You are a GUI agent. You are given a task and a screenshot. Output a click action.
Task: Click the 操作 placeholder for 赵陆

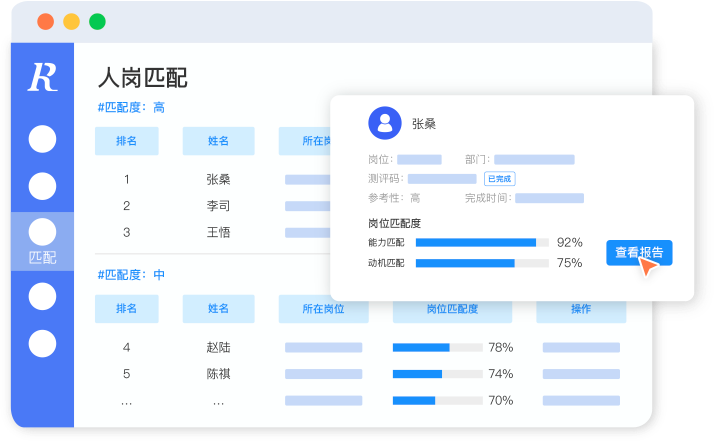581,348
